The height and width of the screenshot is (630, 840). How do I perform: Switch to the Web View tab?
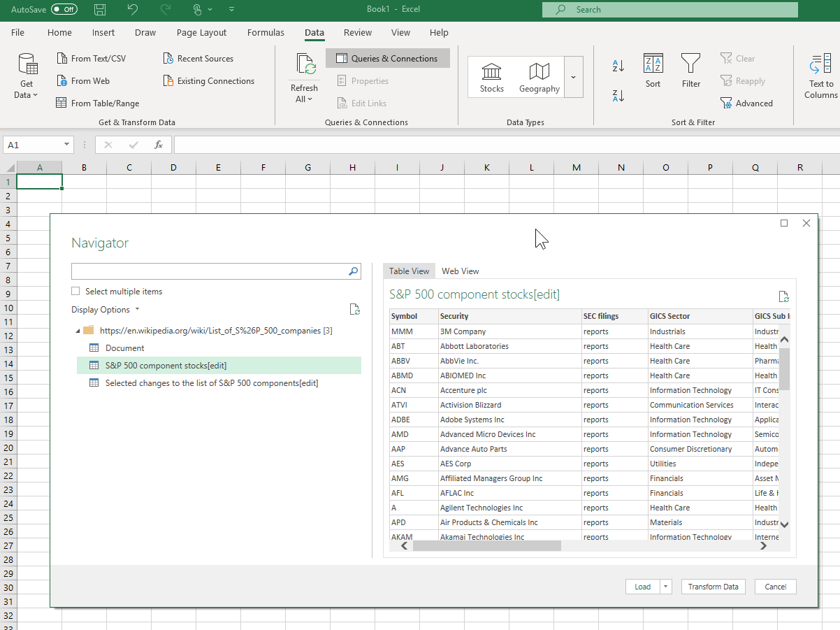click(x=460, y=271)
